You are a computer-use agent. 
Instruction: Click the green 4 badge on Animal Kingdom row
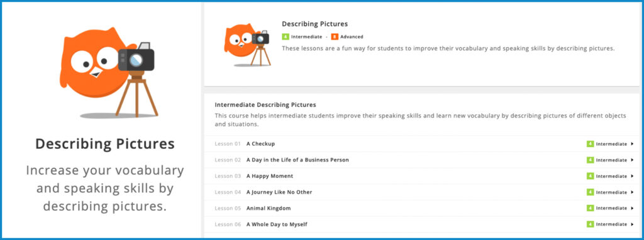click(x=590, y=209)
